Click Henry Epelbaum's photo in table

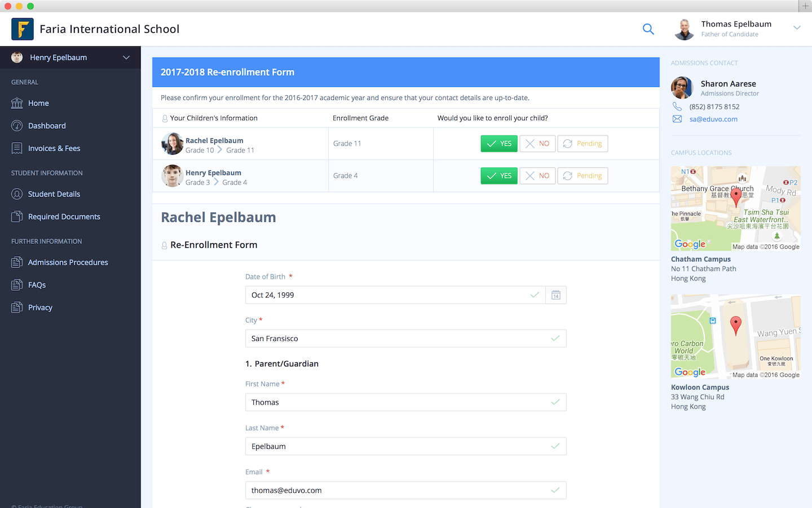coord(173,176)
